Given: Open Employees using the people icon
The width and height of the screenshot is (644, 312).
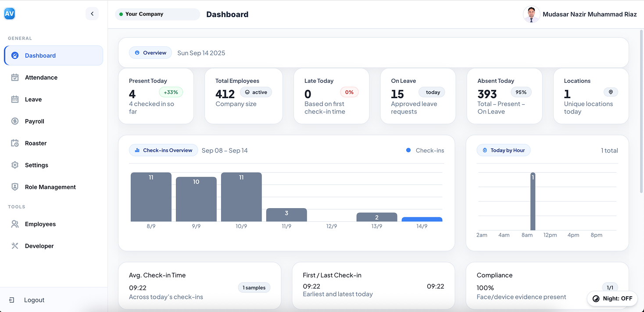Looking at the screenshot, I should 15,224.
